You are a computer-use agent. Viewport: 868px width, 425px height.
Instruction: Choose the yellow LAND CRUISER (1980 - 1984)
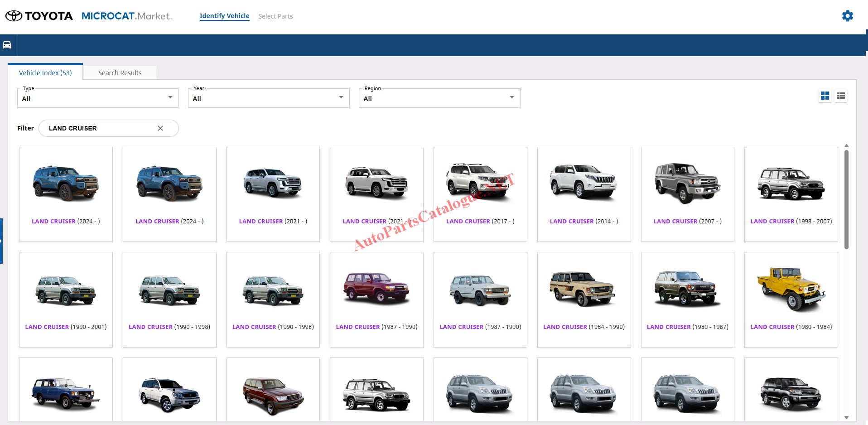coord(791,299)
